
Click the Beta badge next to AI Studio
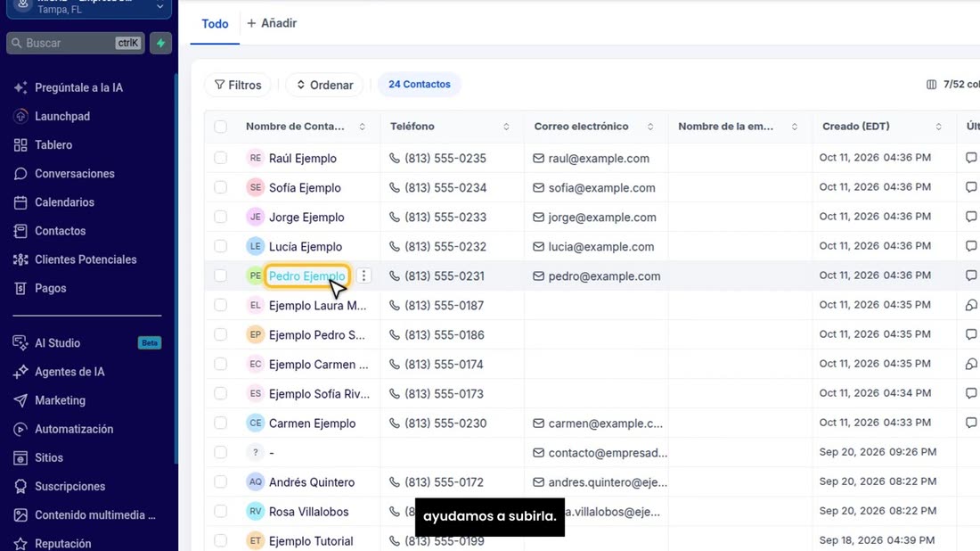click(x=150, y=342)
